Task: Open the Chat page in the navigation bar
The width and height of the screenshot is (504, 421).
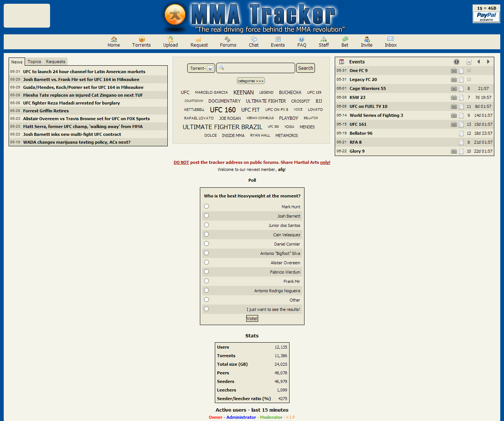Action: [254, 42]
